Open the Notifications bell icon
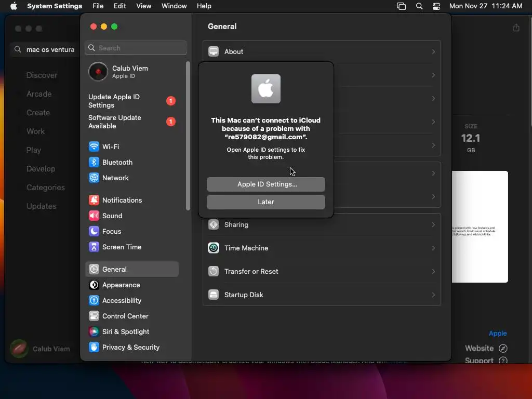Image resolution: width=532 pixels, height=399 pixels. 94,200
